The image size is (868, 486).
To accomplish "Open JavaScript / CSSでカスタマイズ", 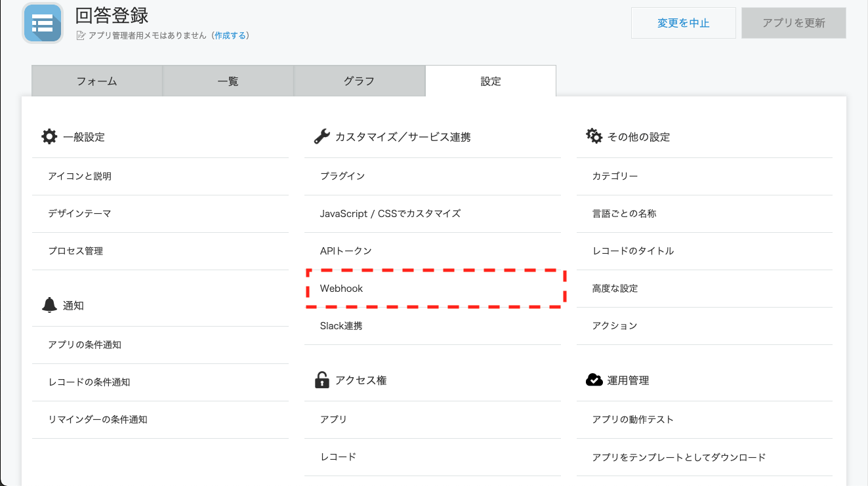I will [390, 214].
